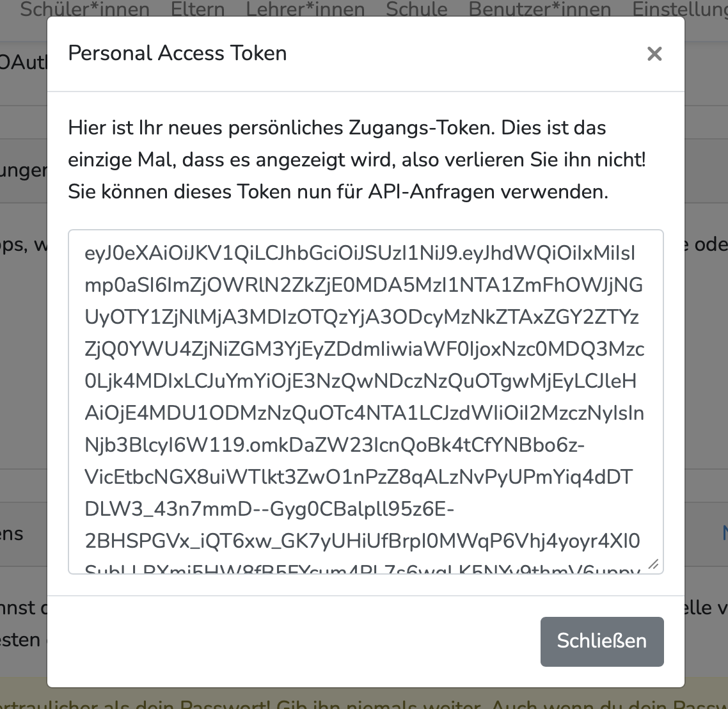
Task: Click the token line starting with Njb3BlcyI6W119
Action: 334,445
